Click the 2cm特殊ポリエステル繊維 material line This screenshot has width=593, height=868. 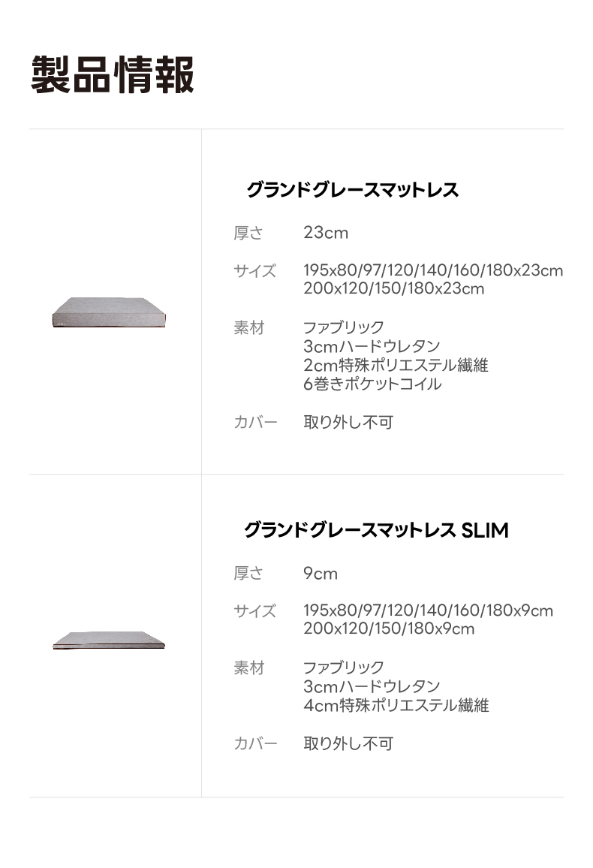tap(396, 365)
